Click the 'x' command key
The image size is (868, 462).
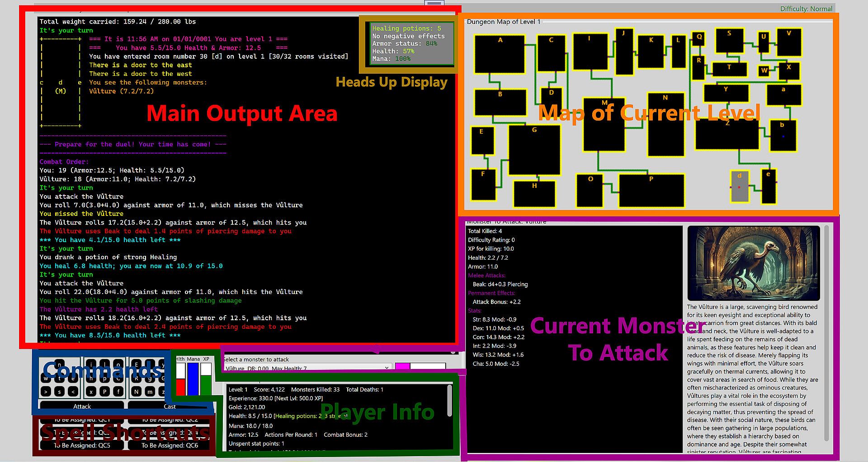[91, 392]
